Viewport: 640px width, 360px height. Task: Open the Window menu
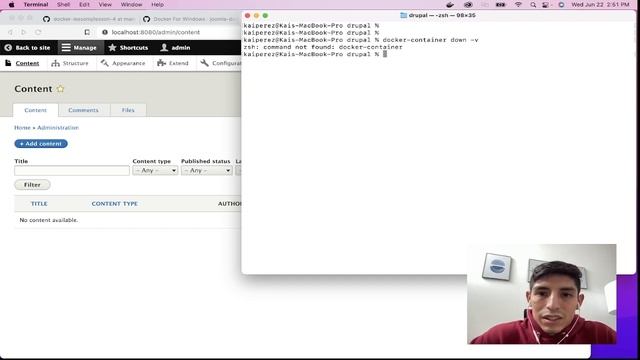(131, 4)
